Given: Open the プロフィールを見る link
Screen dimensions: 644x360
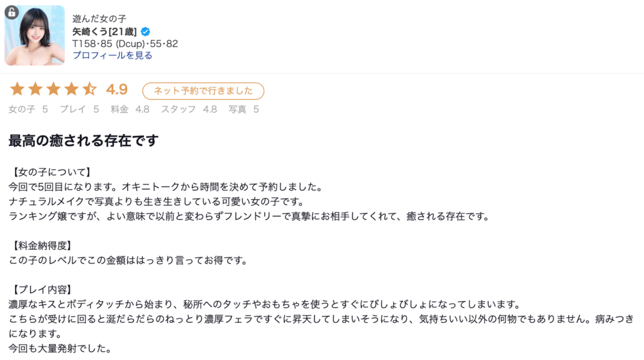Looking at the screenshot, I should 112,55.
